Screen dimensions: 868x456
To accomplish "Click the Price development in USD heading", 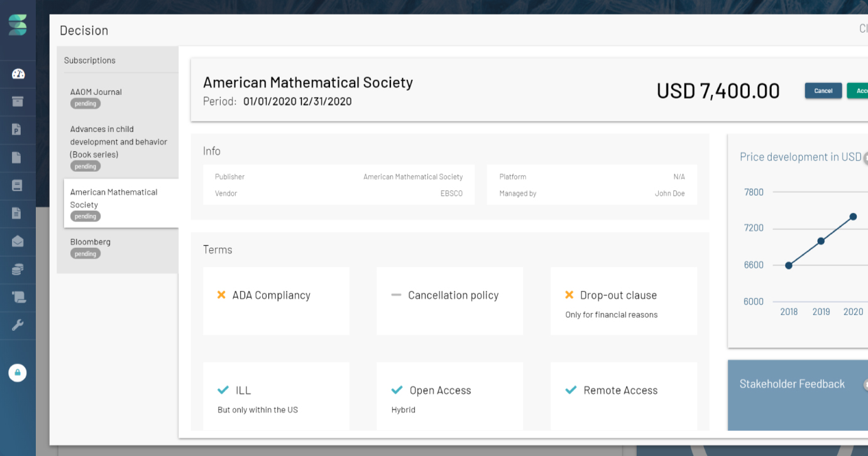I will pos(800,157).
